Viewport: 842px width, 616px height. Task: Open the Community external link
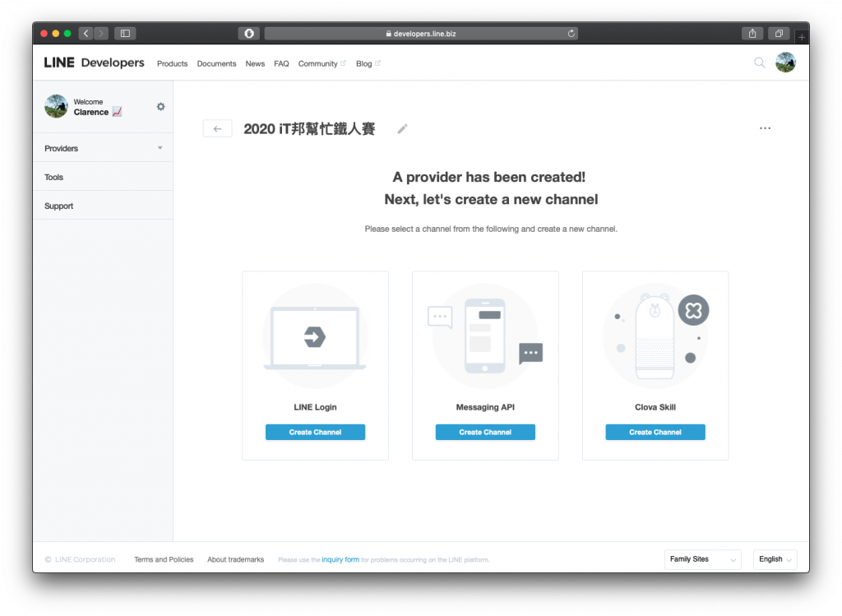[322, 63]
